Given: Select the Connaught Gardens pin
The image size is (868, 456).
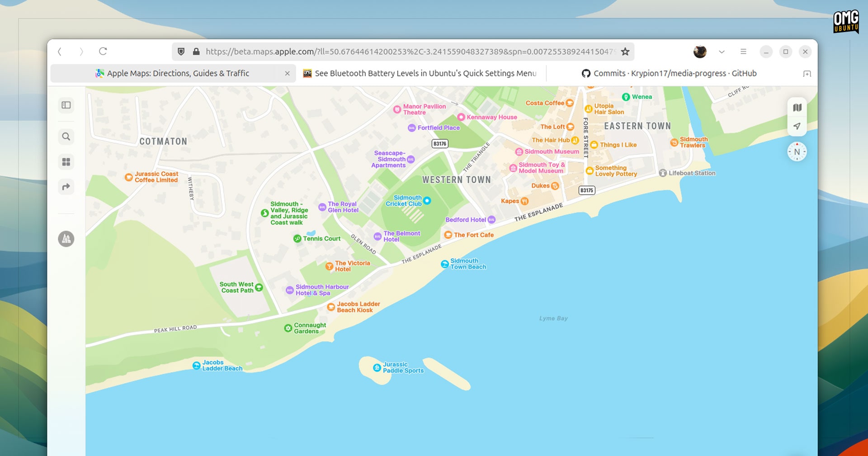Looking at the screenshot, I should pyautogui.click(x=288, y=328).
